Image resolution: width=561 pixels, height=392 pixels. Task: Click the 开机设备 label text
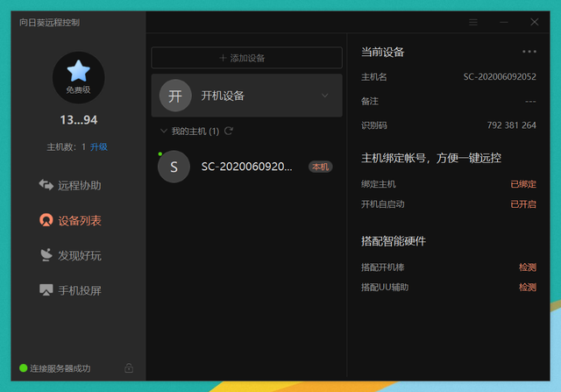pos(223,96)
